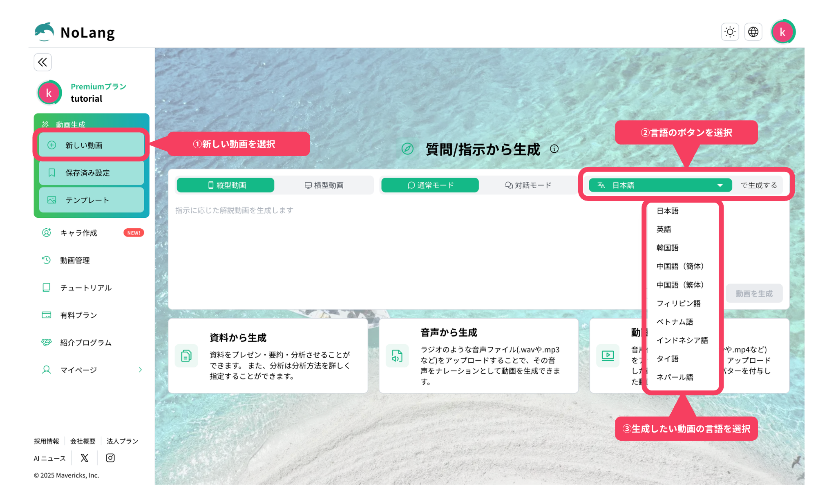Collapse sidebar with double-chevron icon

pyautogui.click(x=42, y=62)
